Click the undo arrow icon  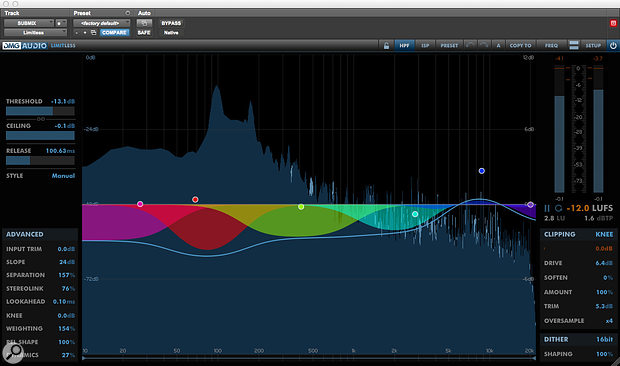click(x=470, y=45)
